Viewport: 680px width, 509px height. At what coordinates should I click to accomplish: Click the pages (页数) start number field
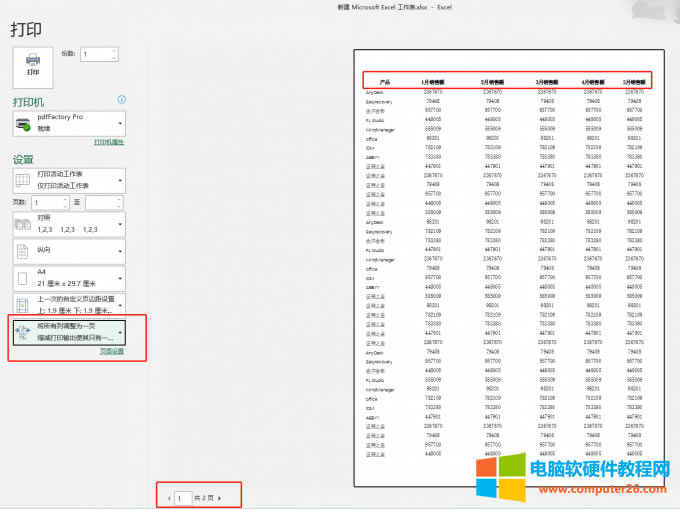click(x=46, y=202)
